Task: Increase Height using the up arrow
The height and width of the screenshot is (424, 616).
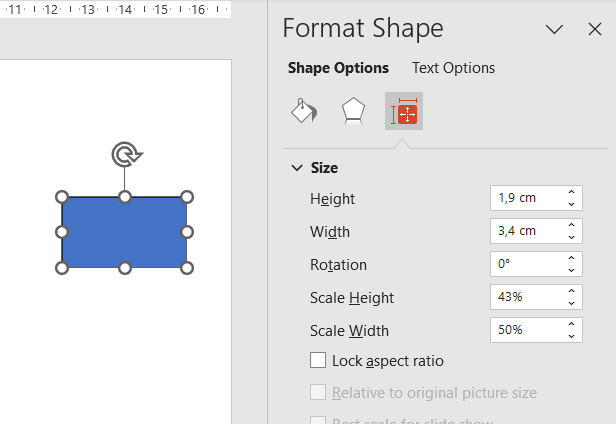Action: coord(571,193)
